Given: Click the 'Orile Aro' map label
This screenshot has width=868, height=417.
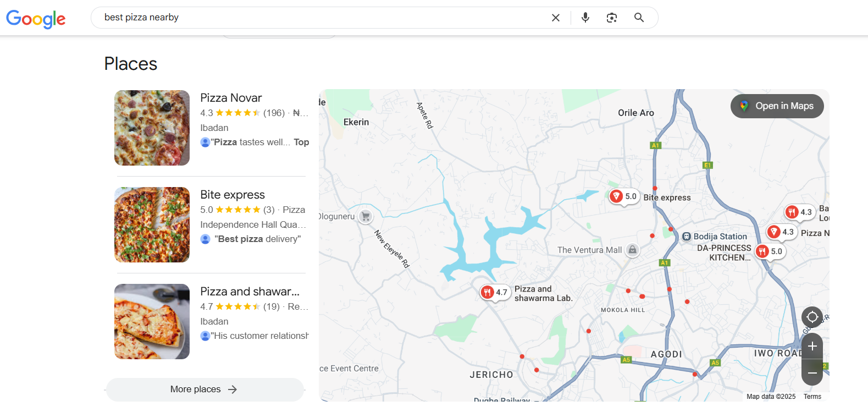Looking at the screenshot, I should point(636,113).
